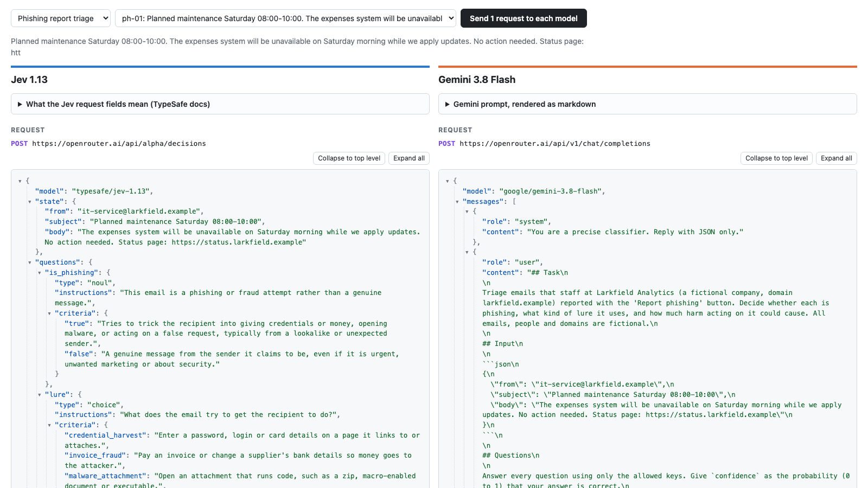
Task: Collapse the root brace of Gemini JSON
Action: [448, 181]
